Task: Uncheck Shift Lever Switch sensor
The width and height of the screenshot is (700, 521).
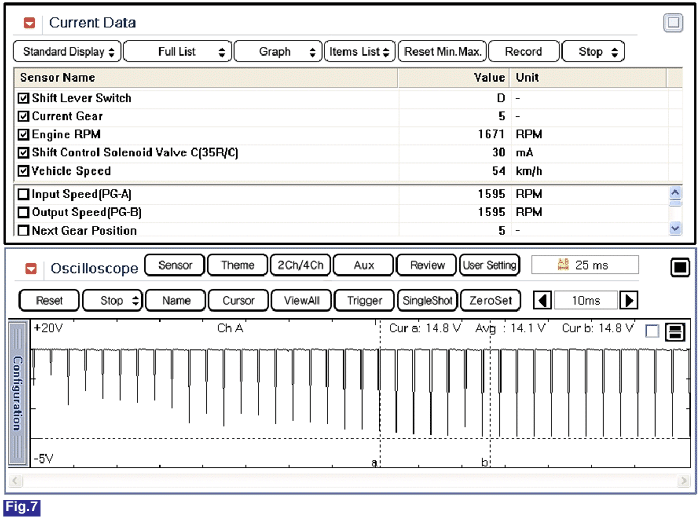Action: click(x=23, y=98)
